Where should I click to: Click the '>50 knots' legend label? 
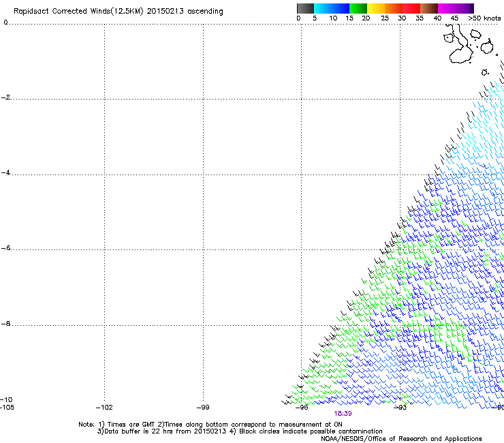click(x=484, y=18)
